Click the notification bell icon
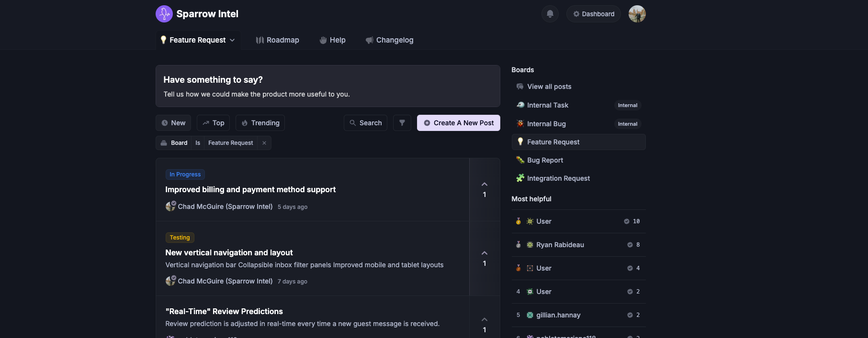Image resolution: width=868 pixels, height=338 pixels. click(x=550, y=14)
